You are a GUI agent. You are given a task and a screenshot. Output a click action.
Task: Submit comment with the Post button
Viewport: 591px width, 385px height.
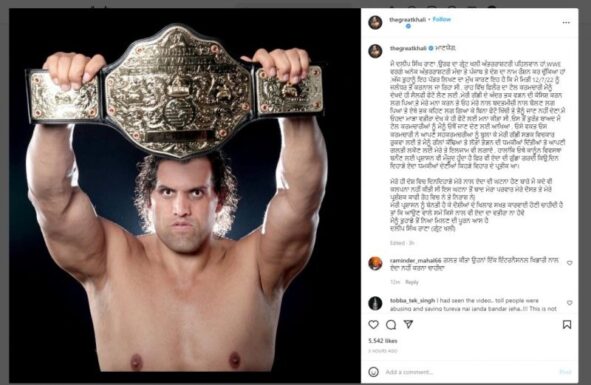(x=565, y=372)
